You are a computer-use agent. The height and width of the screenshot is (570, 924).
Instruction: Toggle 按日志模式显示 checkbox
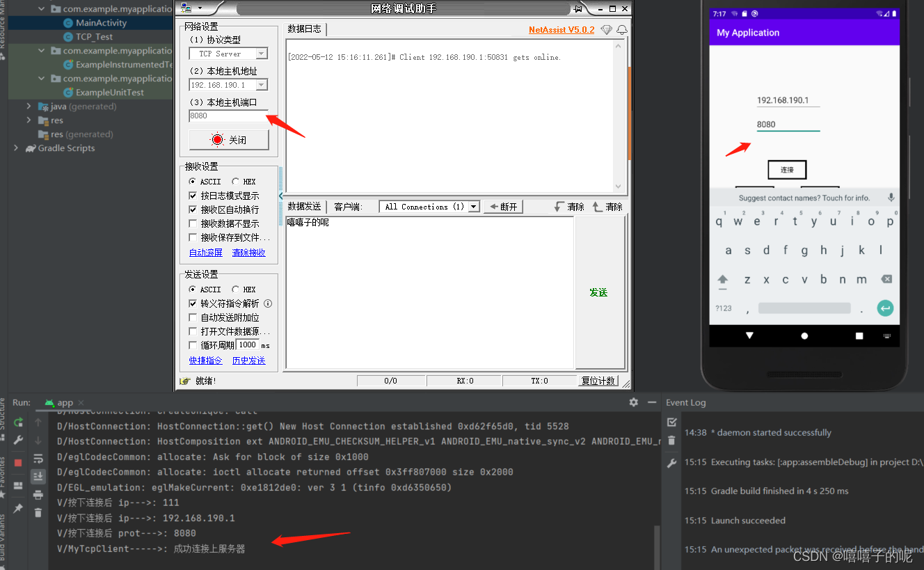193,196
